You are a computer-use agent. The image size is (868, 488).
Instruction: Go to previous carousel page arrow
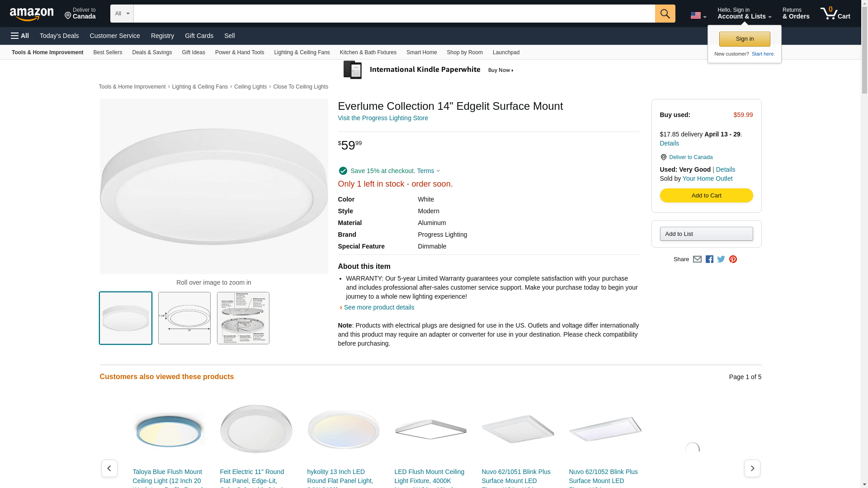[109, 468]
